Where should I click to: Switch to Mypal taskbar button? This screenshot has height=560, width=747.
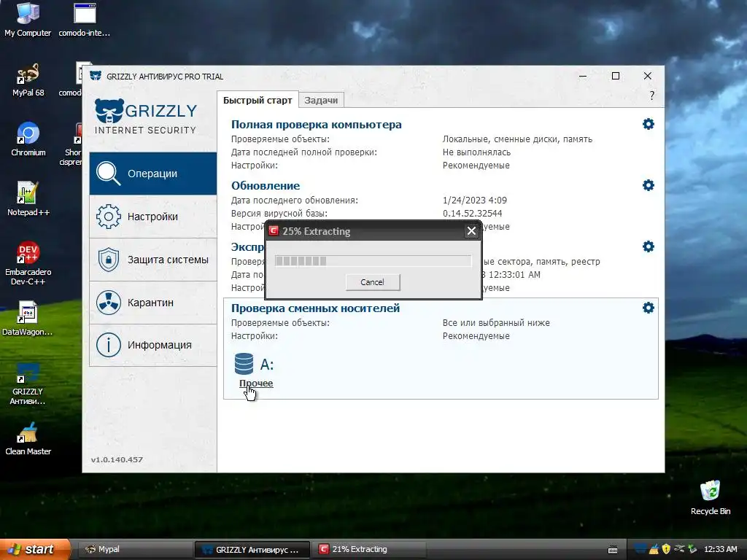pyautogui.click(x=134, y=550)
